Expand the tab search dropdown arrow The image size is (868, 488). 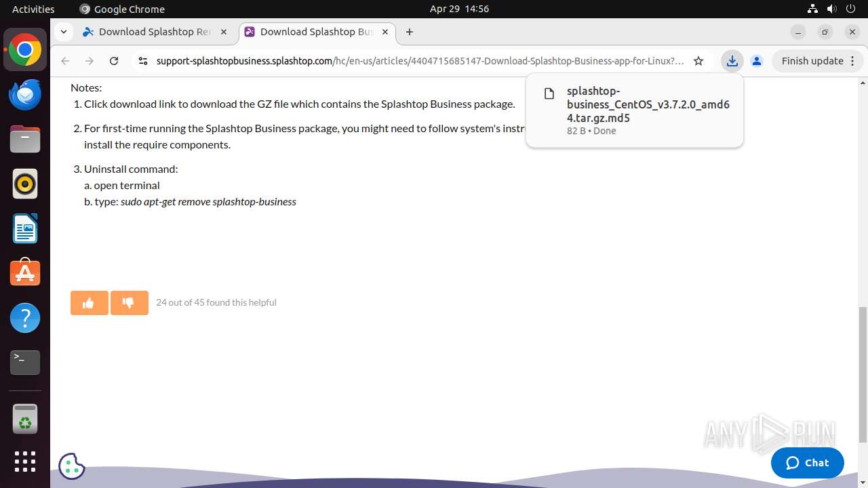[x=63, y=32]
